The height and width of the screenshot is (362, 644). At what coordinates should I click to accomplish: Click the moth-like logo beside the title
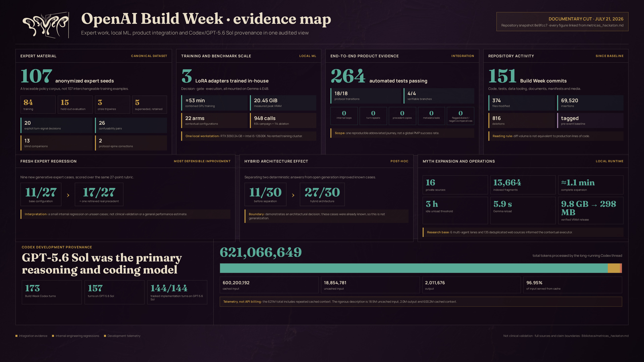[x=46, y=25]
